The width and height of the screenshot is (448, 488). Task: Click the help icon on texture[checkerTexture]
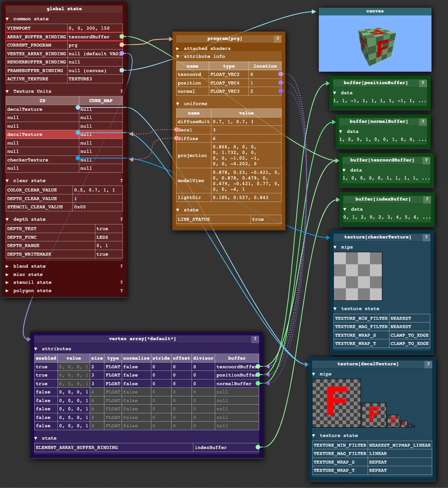426,237
